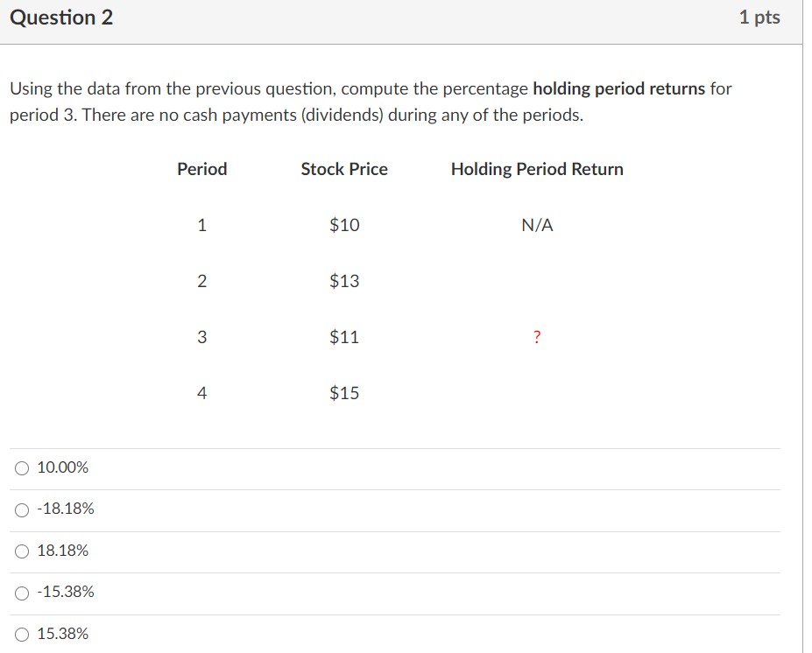
Task: Click the Holding Period Return column header
Action: pyautogui.click(x=537, y=169)
